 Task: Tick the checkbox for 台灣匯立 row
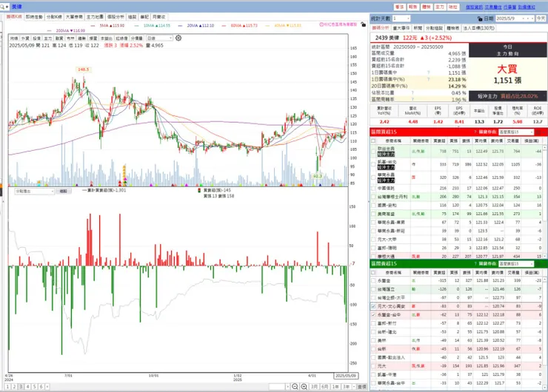click(x=373, y=289)
